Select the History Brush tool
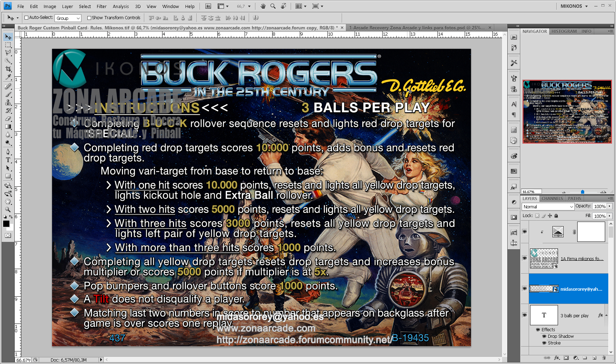616x364 pixels. click(8, 110)
